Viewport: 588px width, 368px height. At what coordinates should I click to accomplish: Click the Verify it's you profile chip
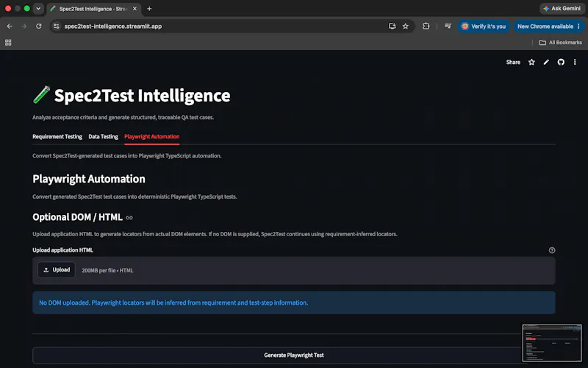(484, 26)
